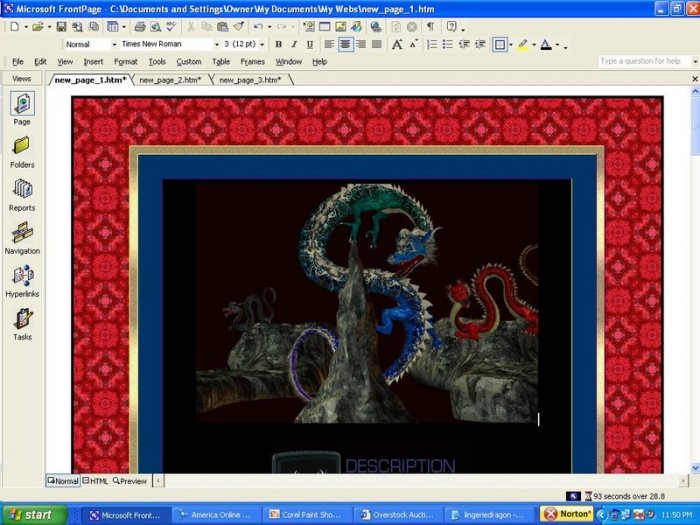
Task: Apply yellow Highlight Color
Action: tap(523, 44)
